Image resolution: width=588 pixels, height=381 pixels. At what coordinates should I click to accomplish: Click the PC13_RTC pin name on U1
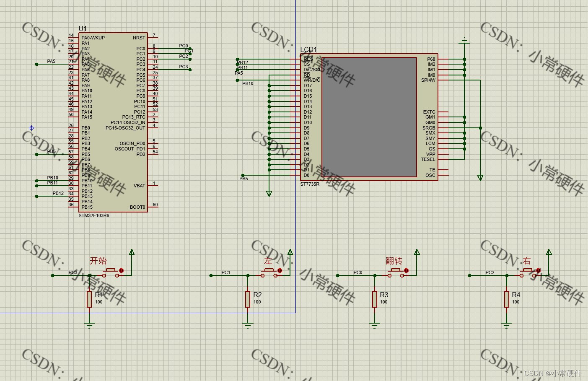(134, 117)
